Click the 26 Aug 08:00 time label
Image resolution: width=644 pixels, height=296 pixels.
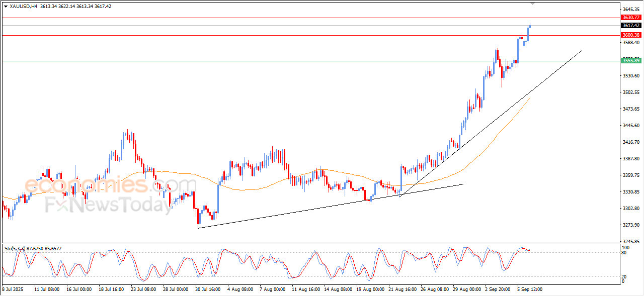pos(434,290)
